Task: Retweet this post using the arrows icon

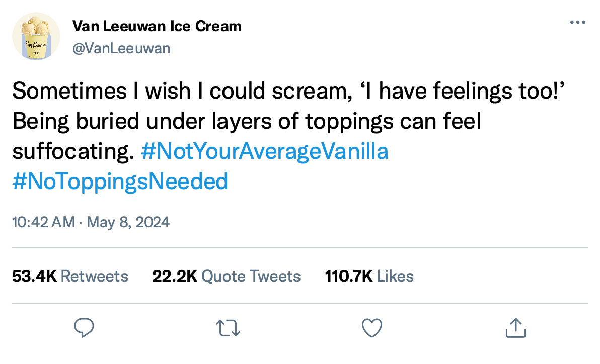Action: coord(228,328)
